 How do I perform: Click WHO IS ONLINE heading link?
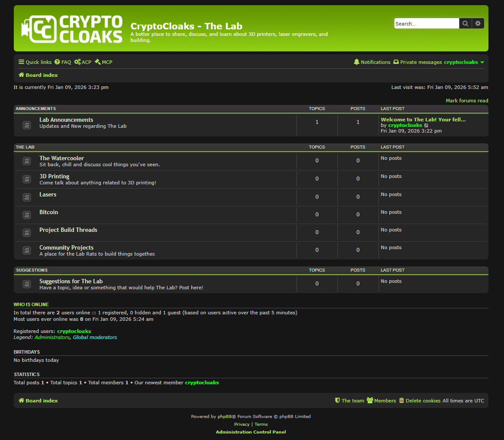(31, 304)
